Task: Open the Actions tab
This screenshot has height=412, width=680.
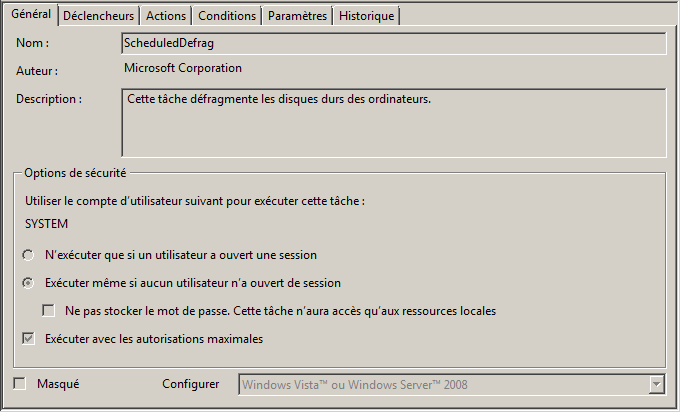Action: [165, 16]
